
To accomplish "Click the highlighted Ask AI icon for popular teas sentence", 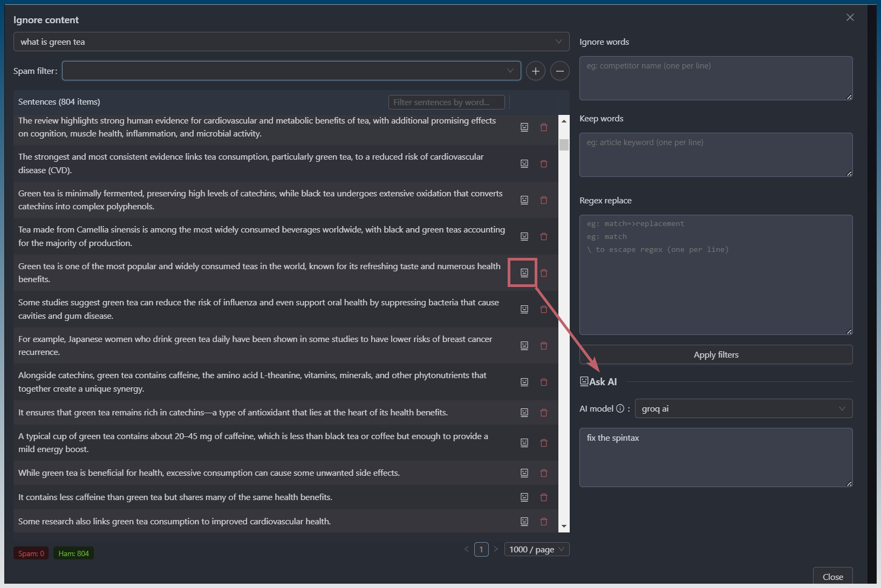I will point(524,273).
